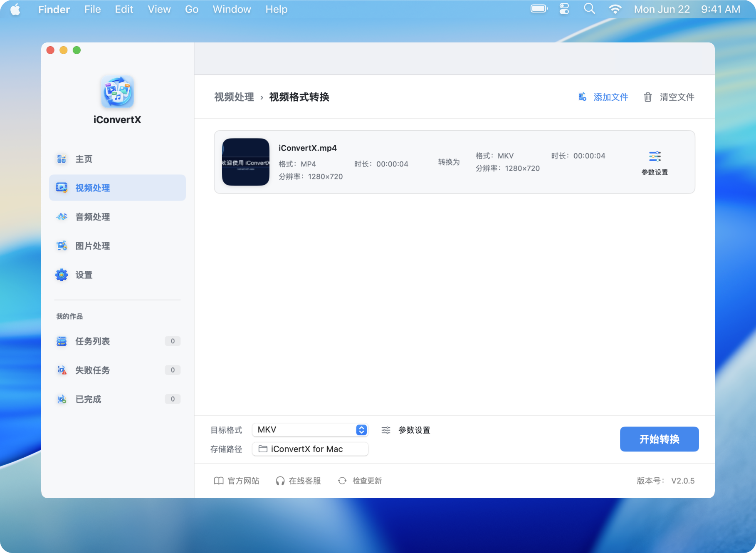
Task: Click the version number V2.0.5
Action: (683, 481)
